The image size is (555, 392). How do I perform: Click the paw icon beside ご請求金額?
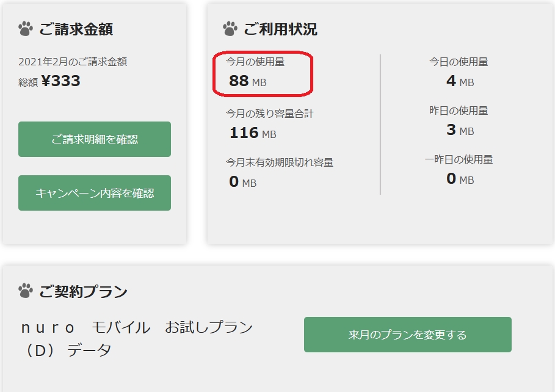point(26,28)
